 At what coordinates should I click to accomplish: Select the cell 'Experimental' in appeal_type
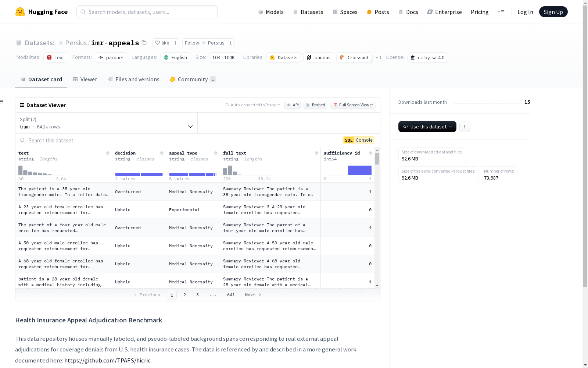193,210
